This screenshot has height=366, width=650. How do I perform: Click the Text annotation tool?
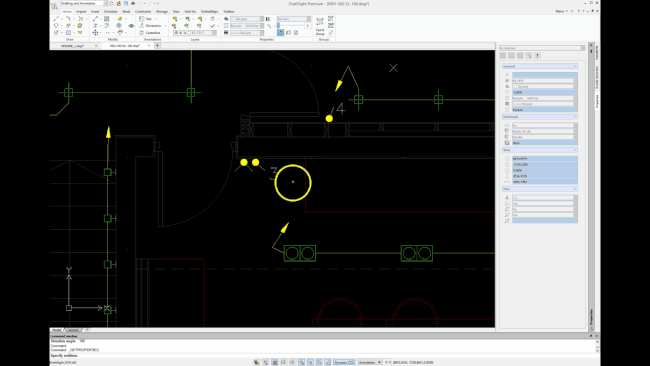coord(146,19)
